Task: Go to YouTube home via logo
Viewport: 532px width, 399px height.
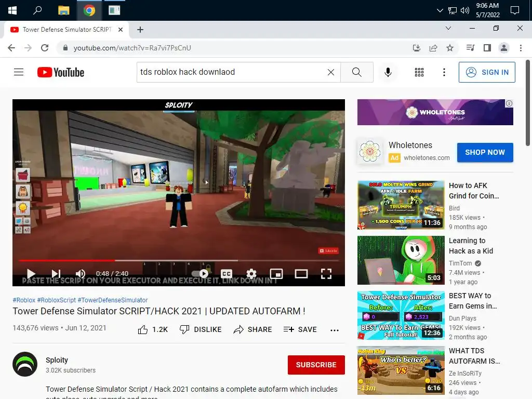Action: point(61,72)
